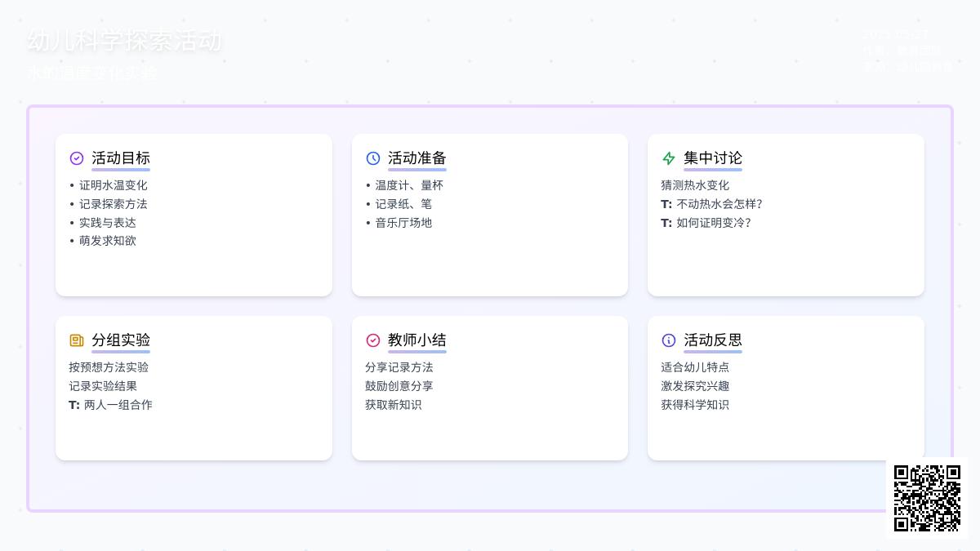Select the 活动反思 card heading
The image size is (980, 551).
[x=713, y=340]
